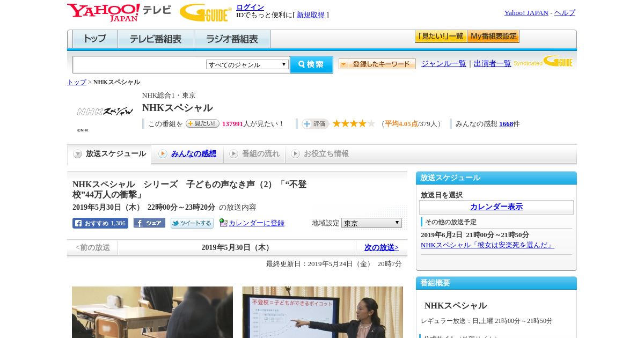This screenshot has width=644, height=338.
Task: Expand the 放送スケジュール tab arrow
Action: 78,154
